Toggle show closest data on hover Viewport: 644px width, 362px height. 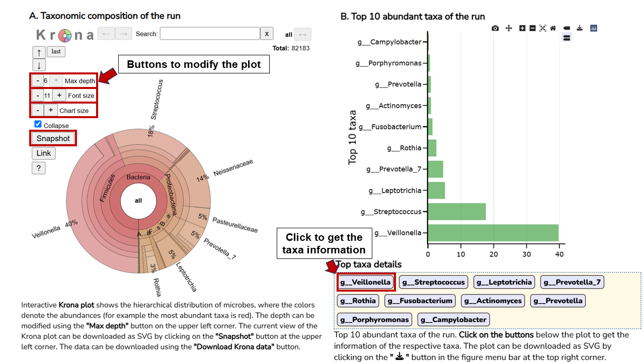pos(567,28)
